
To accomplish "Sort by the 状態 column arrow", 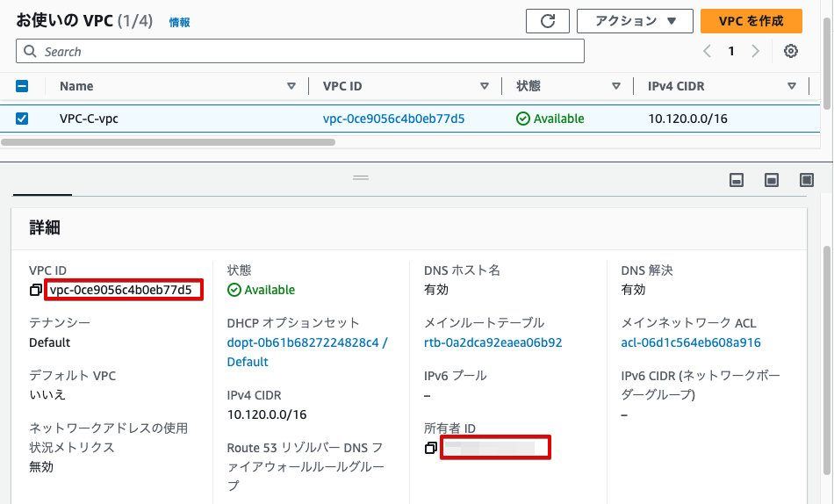I will coord(616,86).
